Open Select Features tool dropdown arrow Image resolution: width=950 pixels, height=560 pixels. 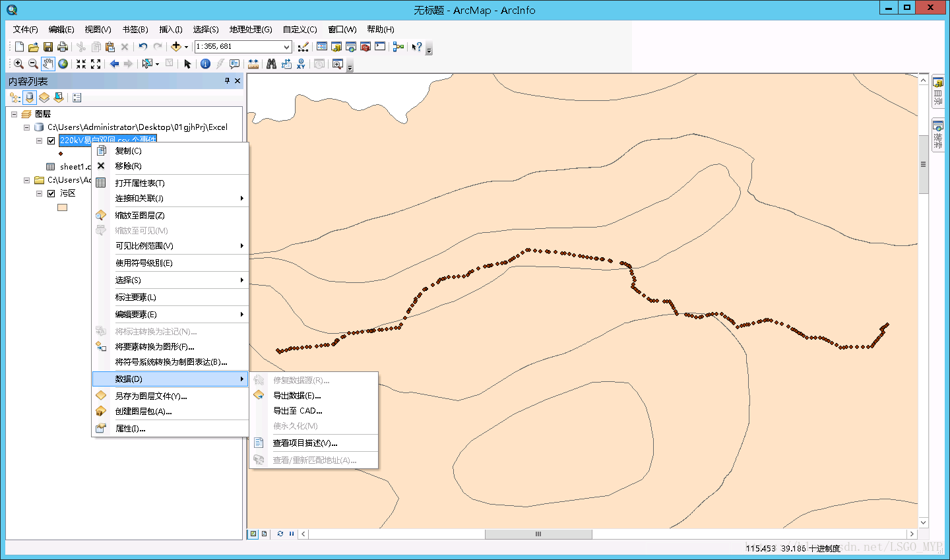(157, 64)
